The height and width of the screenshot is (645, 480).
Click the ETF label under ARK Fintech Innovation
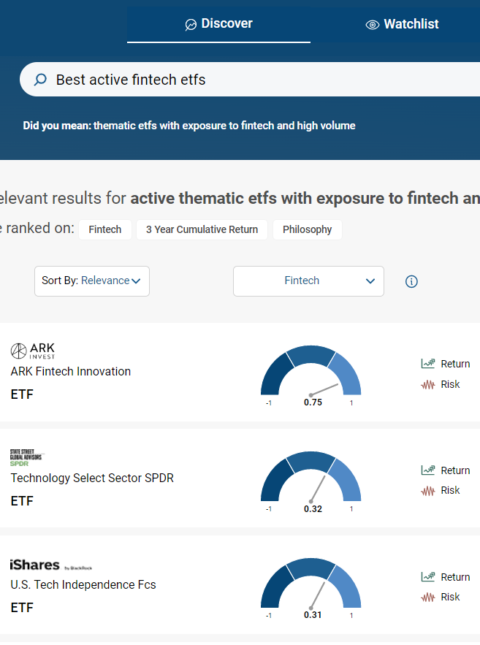pyautogui.click(x=22, y=394)
